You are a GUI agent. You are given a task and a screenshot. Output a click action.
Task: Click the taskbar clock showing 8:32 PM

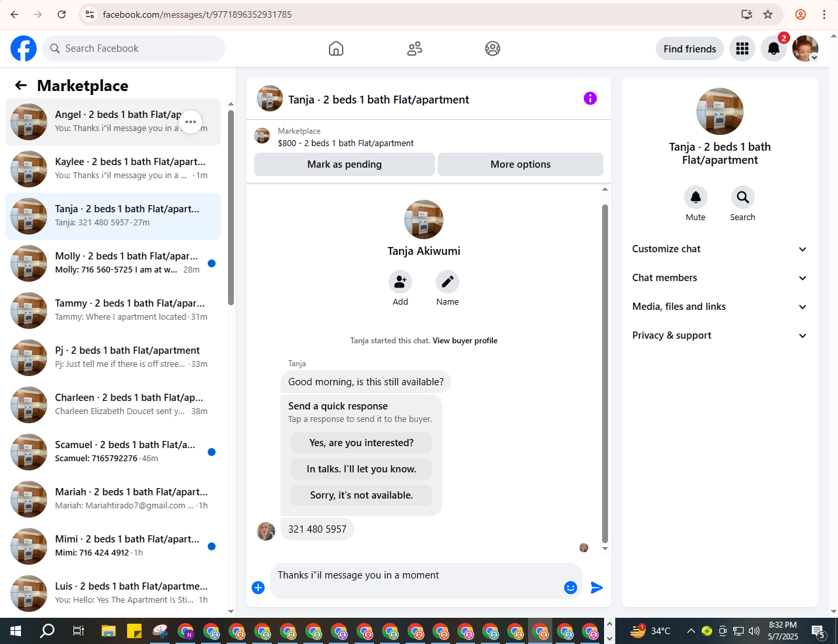click(783, 631)
